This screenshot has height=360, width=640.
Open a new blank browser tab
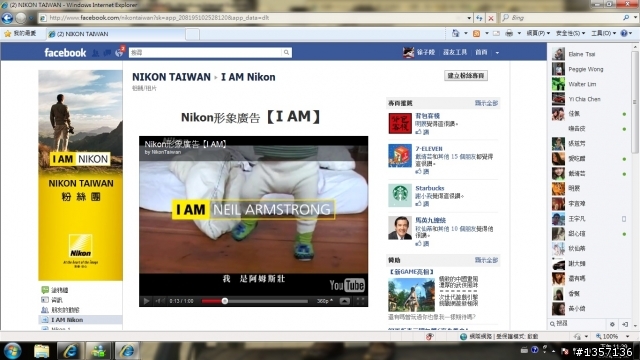193,34
